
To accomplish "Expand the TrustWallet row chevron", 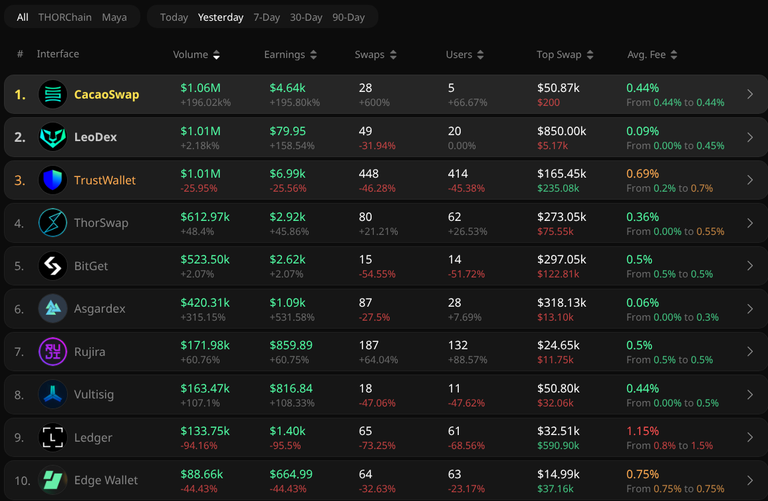I will (x=750, y=180).
